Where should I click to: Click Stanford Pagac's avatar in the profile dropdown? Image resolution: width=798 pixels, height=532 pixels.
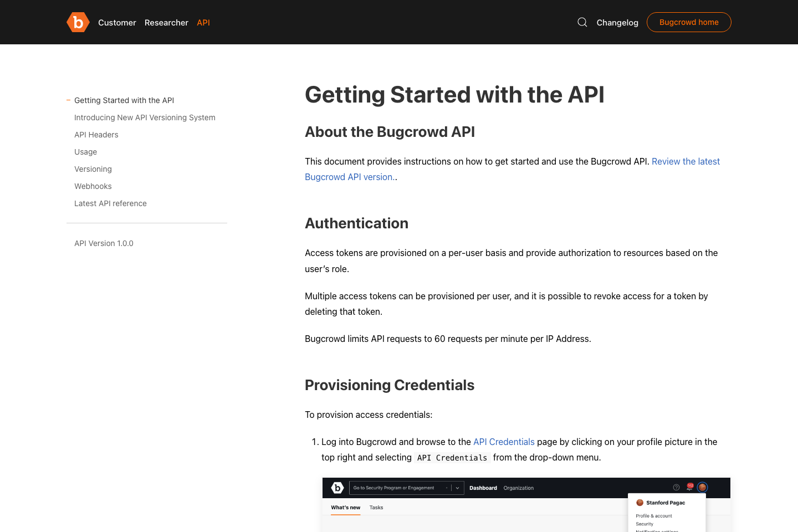pos(640,503)
